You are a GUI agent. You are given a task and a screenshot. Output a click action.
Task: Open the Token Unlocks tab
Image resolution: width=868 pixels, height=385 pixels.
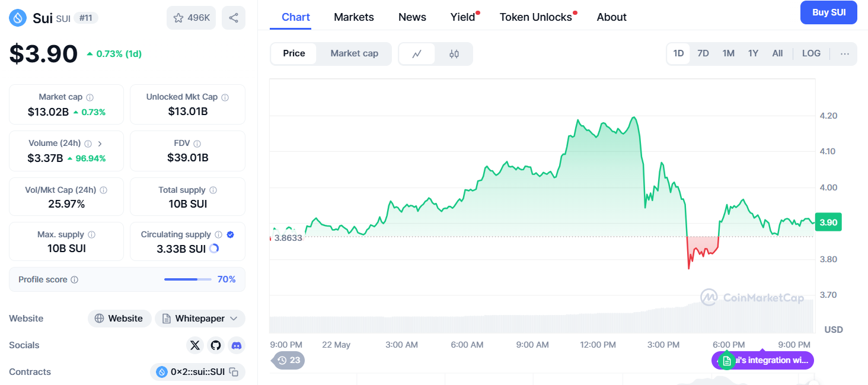tap(536, 17)
